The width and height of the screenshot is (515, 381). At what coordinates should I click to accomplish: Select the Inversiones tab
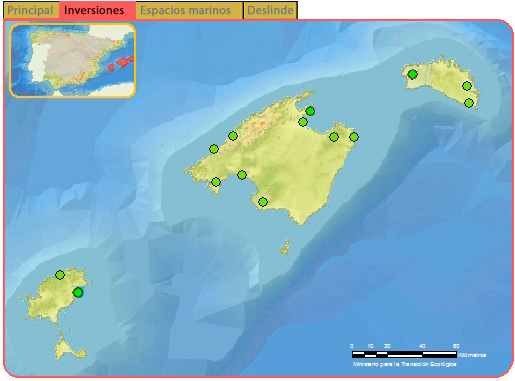tap(94, 10)
